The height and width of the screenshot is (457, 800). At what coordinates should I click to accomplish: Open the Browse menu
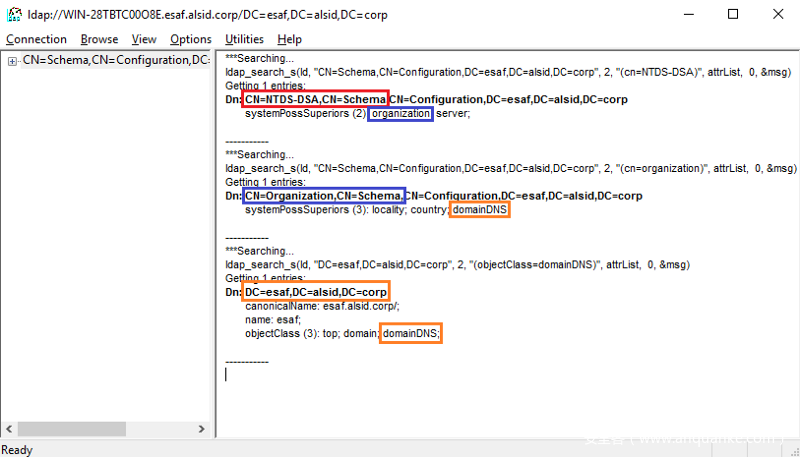click(x=99, y=39)
